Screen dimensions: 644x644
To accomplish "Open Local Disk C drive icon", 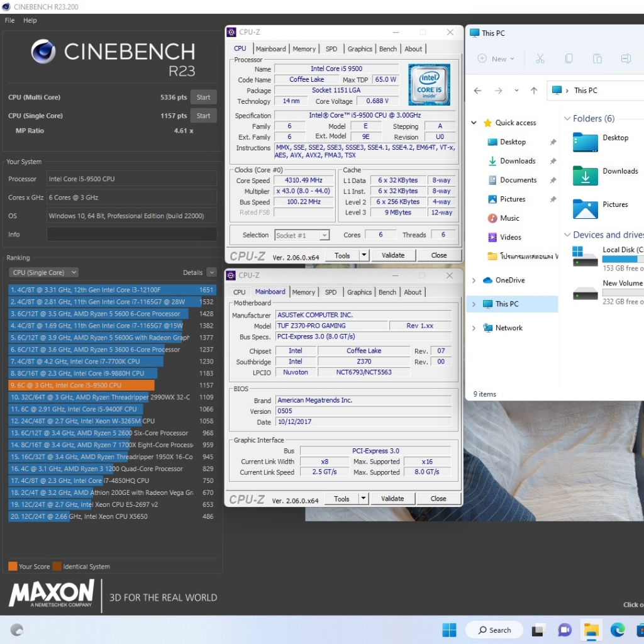I will [x=586, y=256].
